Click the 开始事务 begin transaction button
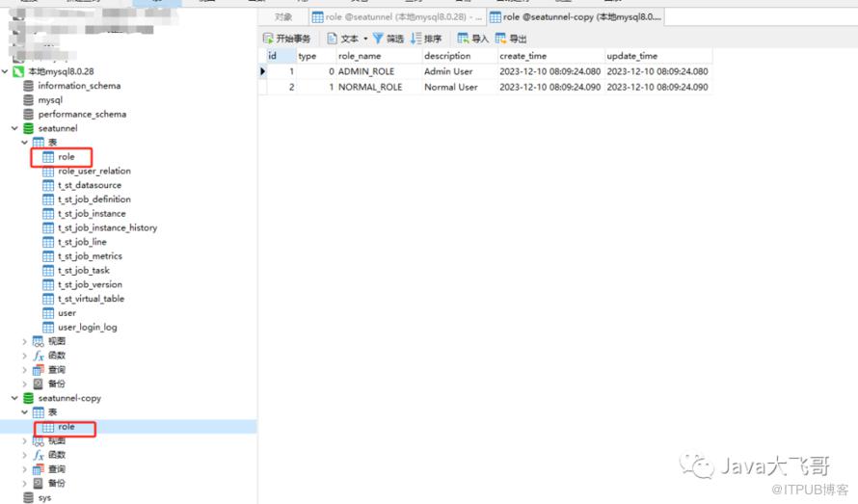This screenshot has width=858, height=504. (286, 39)
